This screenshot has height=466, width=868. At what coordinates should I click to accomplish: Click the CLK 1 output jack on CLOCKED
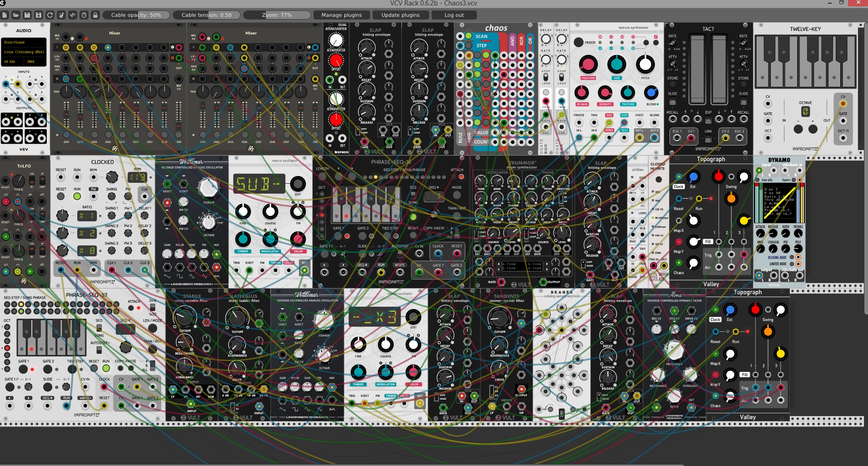(112, 270)
